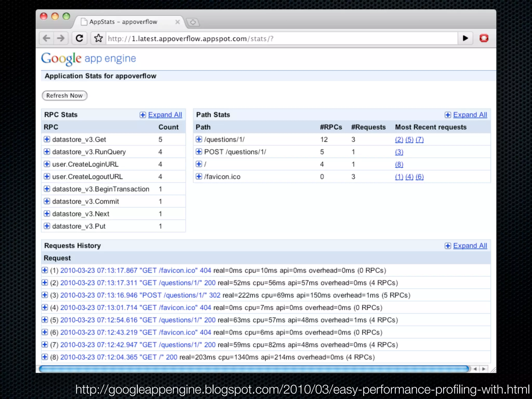
Task: Click plus icon beside Requests History Expand All
Action: pos(448,246)
